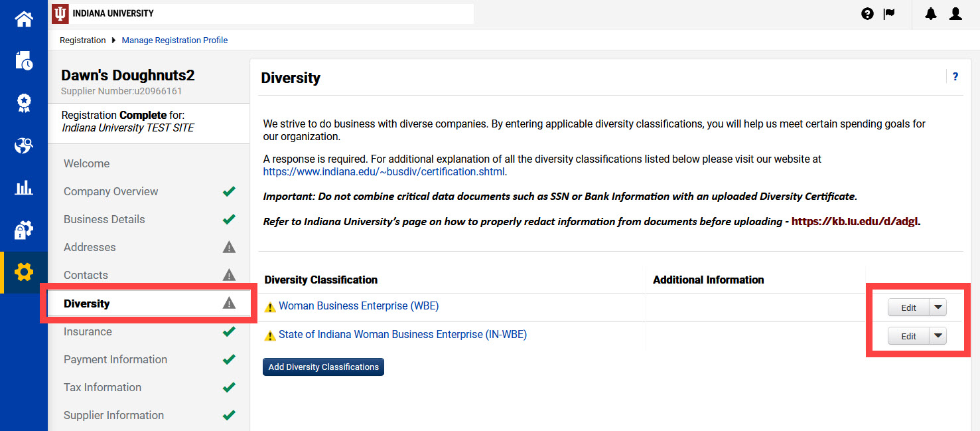Open the notifications bell icon
980x431 pixels.
pyautogui.click(x=931, y=13)
